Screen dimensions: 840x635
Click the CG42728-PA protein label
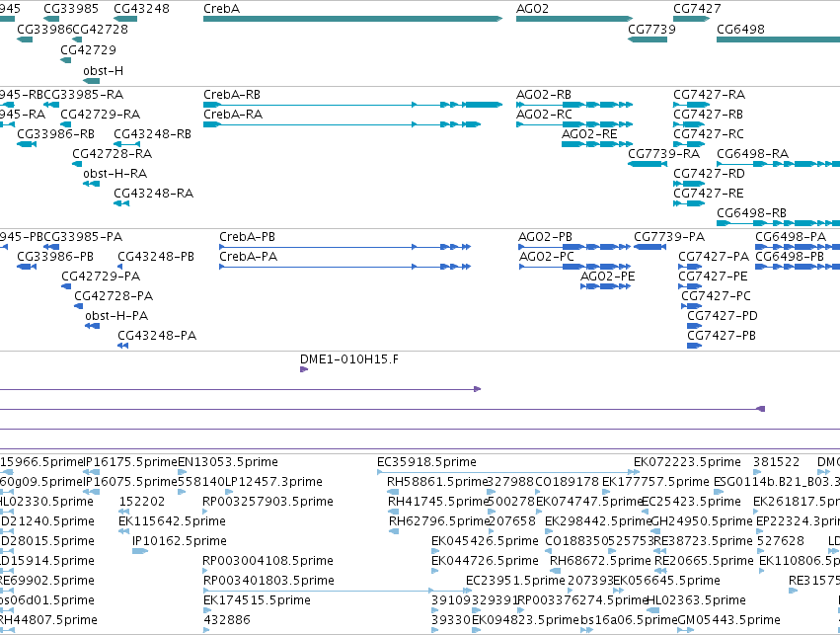(114, 296)
